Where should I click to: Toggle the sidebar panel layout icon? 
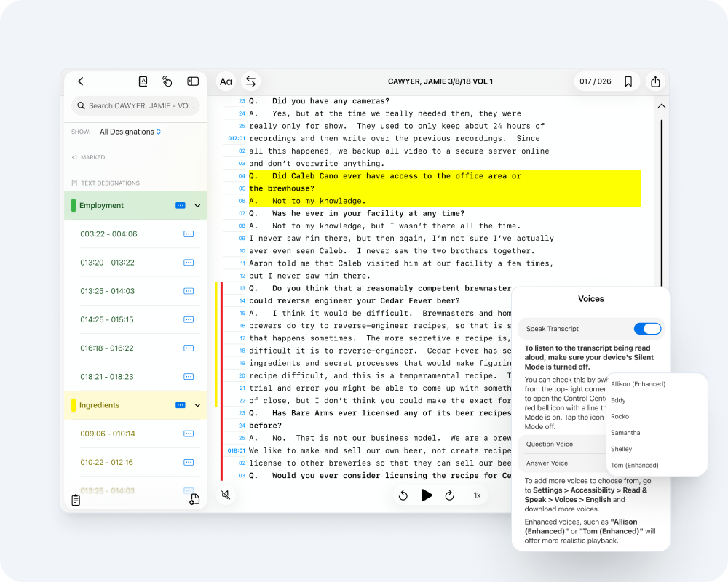(193, 81)
